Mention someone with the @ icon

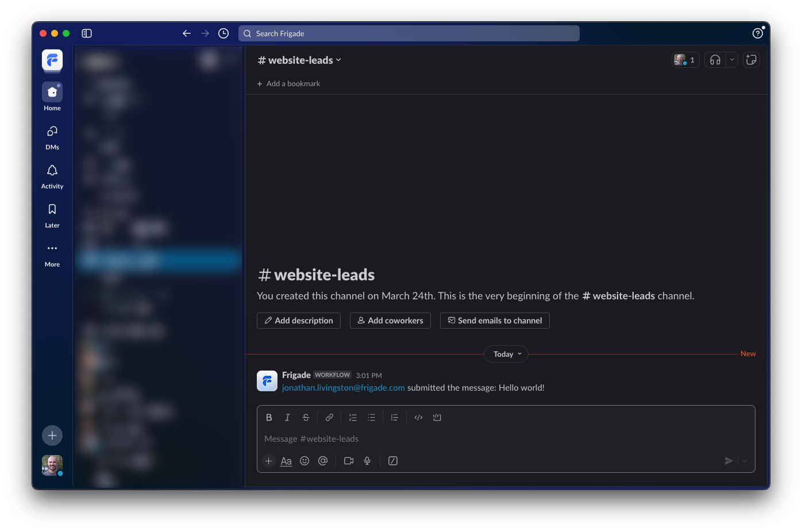click(323, 461)
